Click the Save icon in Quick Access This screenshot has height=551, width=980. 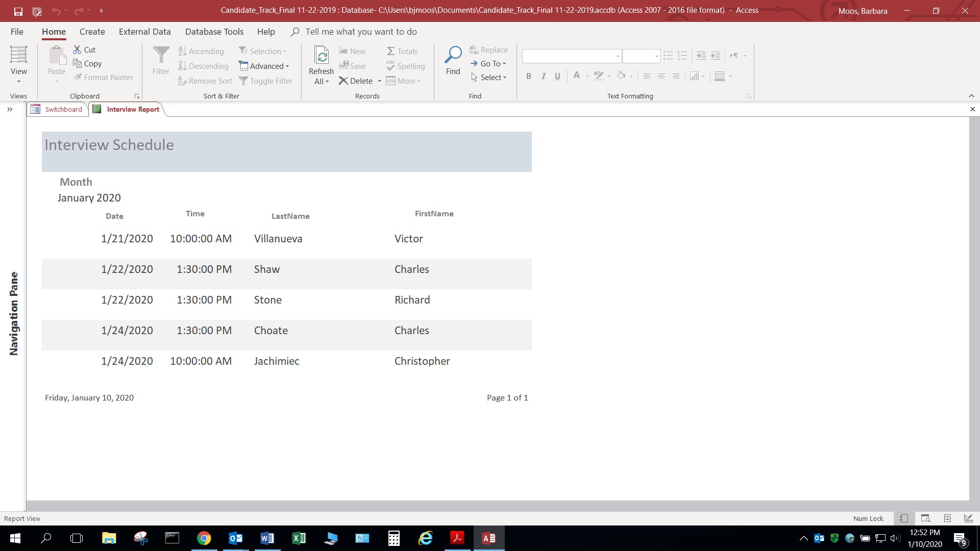click(18, 11)
